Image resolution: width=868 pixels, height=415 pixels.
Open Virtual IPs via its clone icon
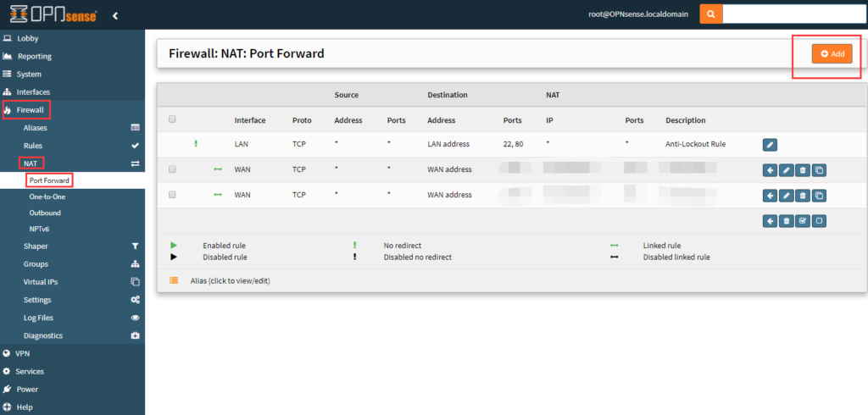tap(135, 282)
